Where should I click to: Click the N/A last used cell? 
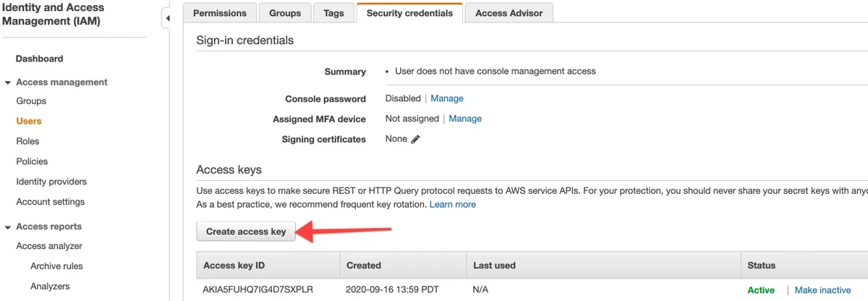[x=482, y=290]
